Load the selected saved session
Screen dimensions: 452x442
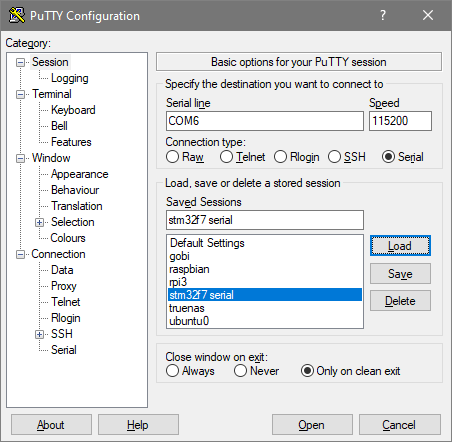400,246
